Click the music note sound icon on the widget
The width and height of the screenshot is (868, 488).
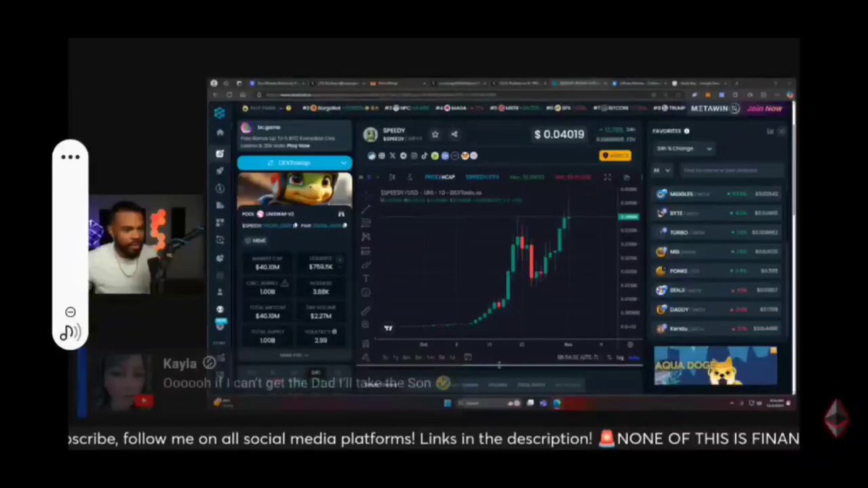(x=70, y=333)
